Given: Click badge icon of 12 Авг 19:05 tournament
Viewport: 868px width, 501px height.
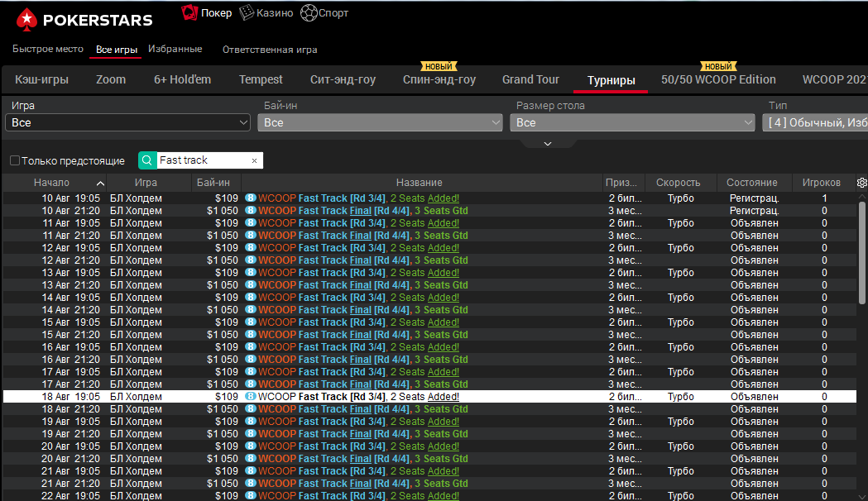Looking at the screenshot, I should pyautogui.click(x=250, y=248).
